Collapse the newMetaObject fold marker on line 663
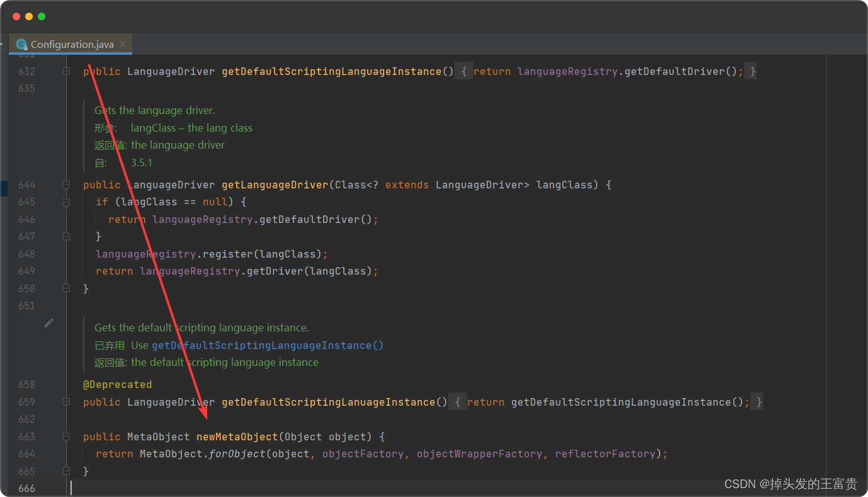Image resolution: width=868 pixels, height=497 pixels. point(66,437)
